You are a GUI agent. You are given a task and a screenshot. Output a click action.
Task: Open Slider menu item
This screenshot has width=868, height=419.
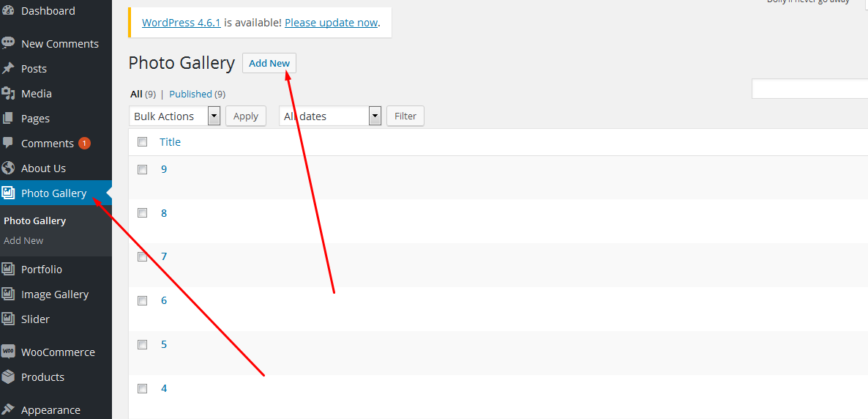[x=35, y=319]
